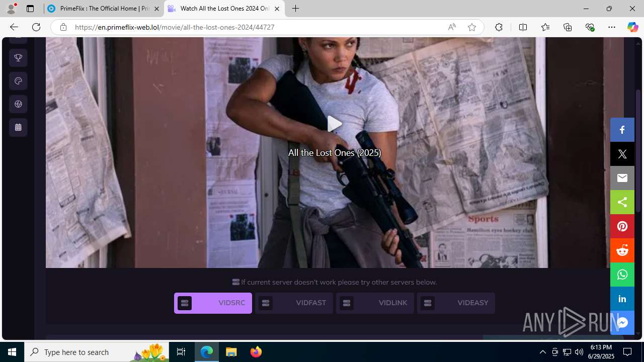This screenshot has height=362, width=644.
Task: Open the green general share icon
Action: 622,202
